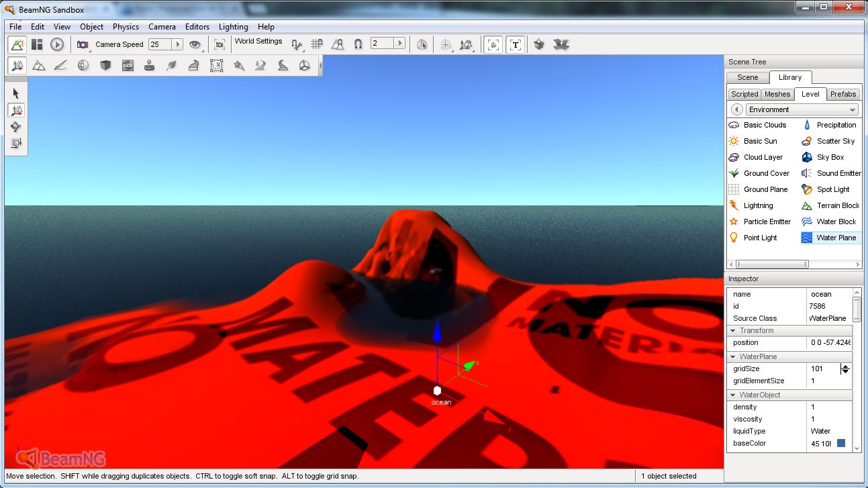Open the File menu

[x=15, y=27]
